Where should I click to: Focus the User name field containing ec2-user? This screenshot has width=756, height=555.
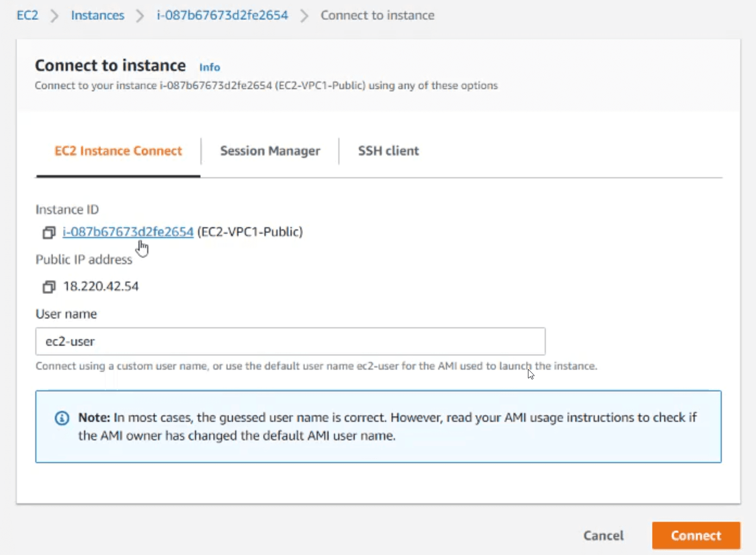click(290, 341)
